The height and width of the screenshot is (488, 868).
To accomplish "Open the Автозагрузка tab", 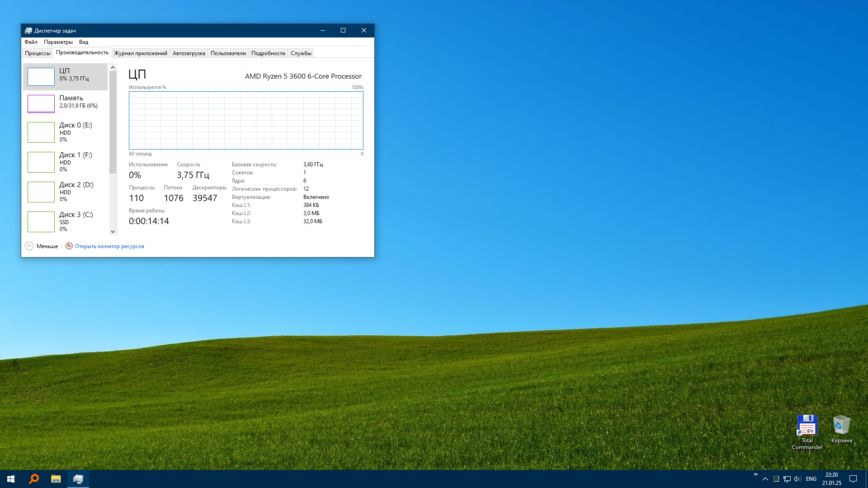I will pyautogui.click(x=189, y=53).
